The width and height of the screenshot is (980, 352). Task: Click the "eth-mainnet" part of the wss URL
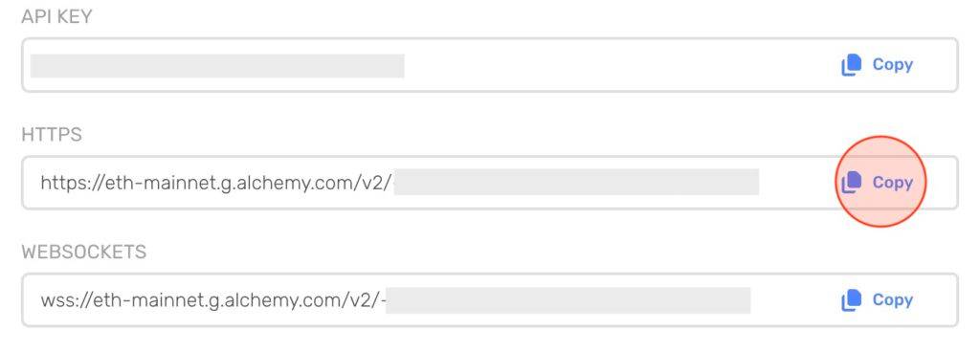pyautogui.click(x=146, y=300)
